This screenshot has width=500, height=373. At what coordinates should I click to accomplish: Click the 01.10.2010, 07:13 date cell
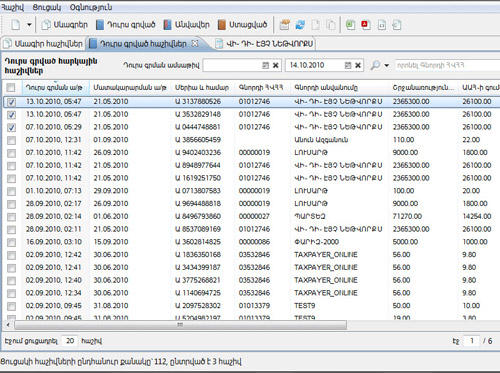(x=53, y=191)
